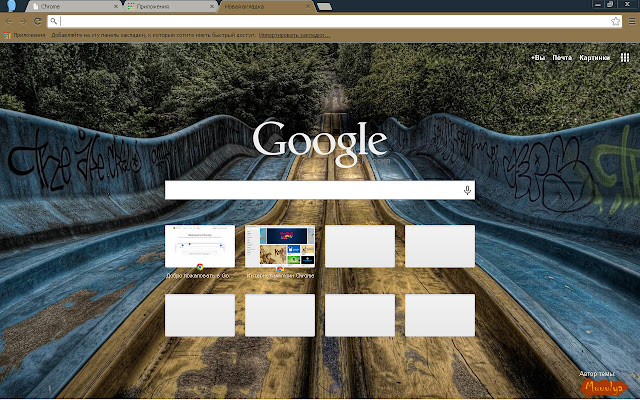Open the Google apps grid icon
The image size is (640, 400).
625,58
